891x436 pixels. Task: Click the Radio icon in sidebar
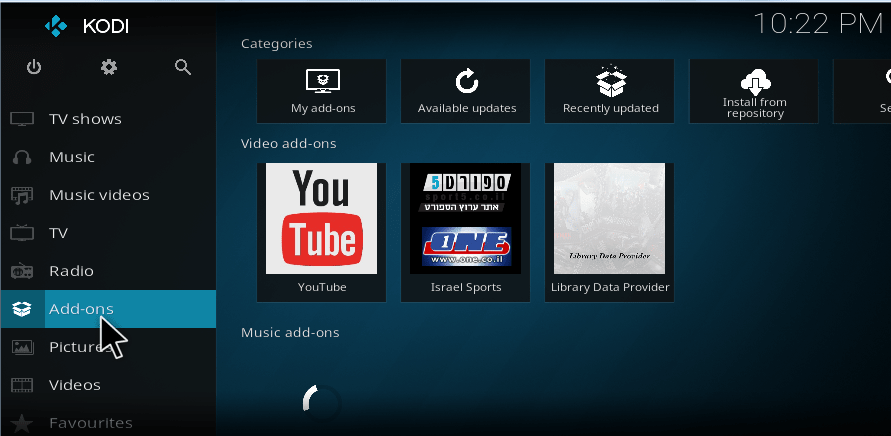click(22, 271)
